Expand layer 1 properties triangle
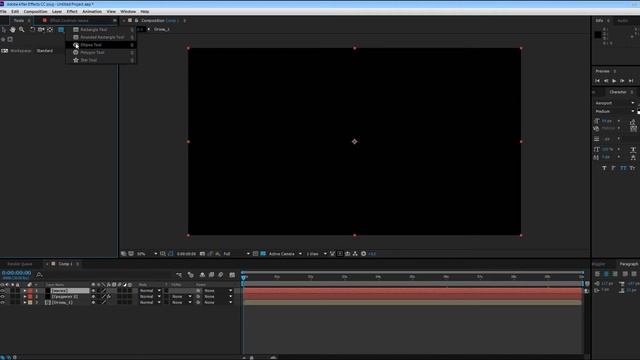640x360 pixels. tap(24, 291)
